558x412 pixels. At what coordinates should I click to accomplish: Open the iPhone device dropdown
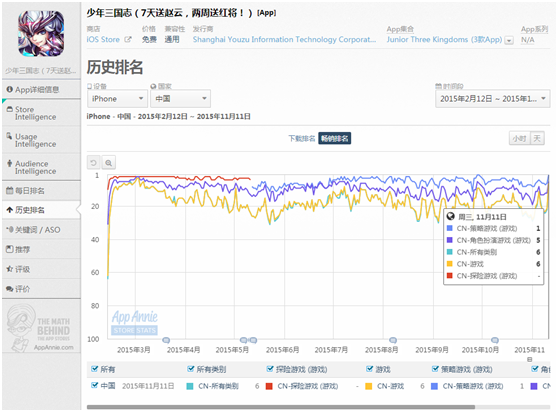[117, 99]
